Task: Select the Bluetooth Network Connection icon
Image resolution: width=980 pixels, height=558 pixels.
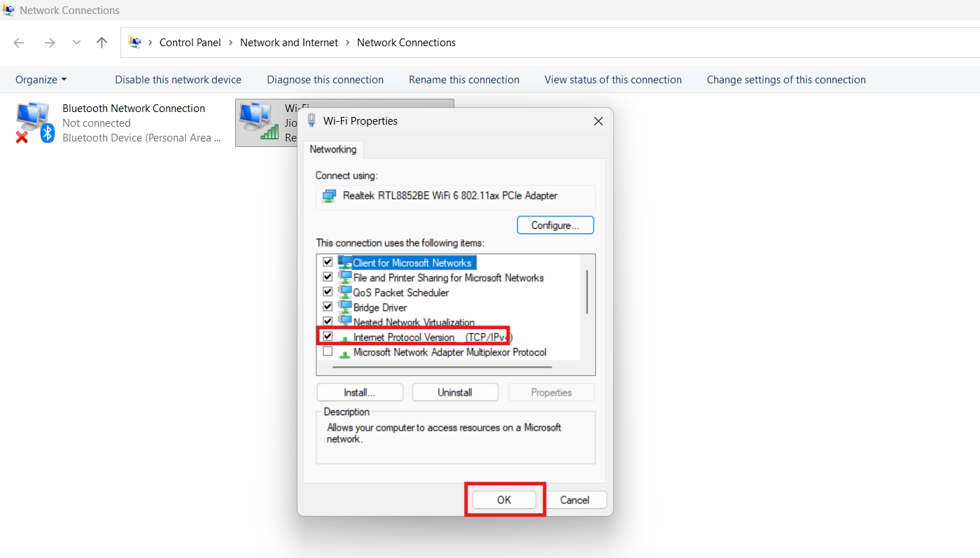Action: (x=35, y=123)
